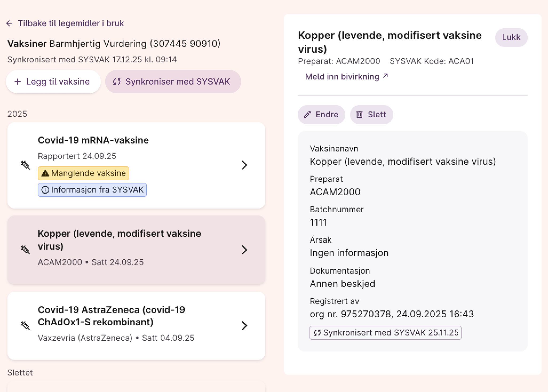Click Synkronisert med SYSVAK 25.11.25 badge
The width and height of the screenshot is (548, 392).
385,333
